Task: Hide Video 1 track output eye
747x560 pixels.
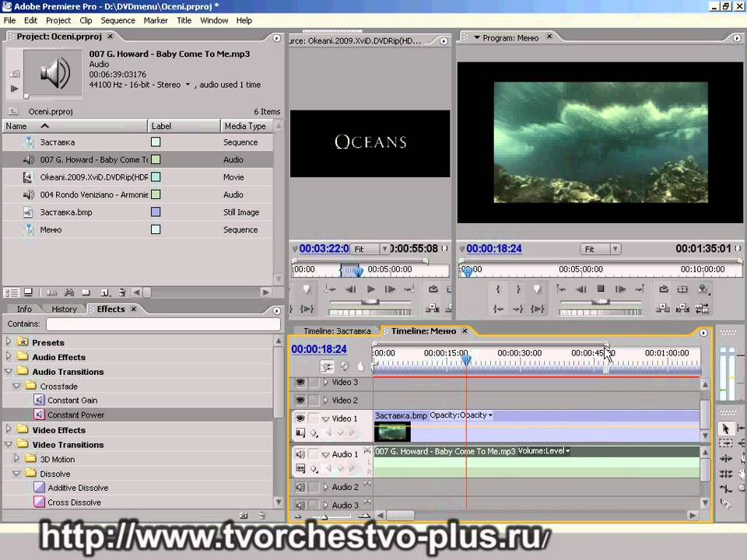Action: coord(300,418)
